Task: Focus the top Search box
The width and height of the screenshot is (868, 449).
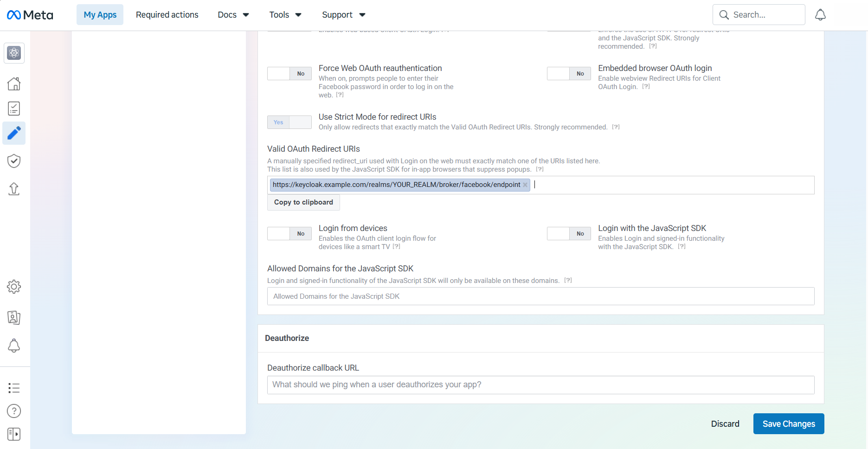Action: 759,15
